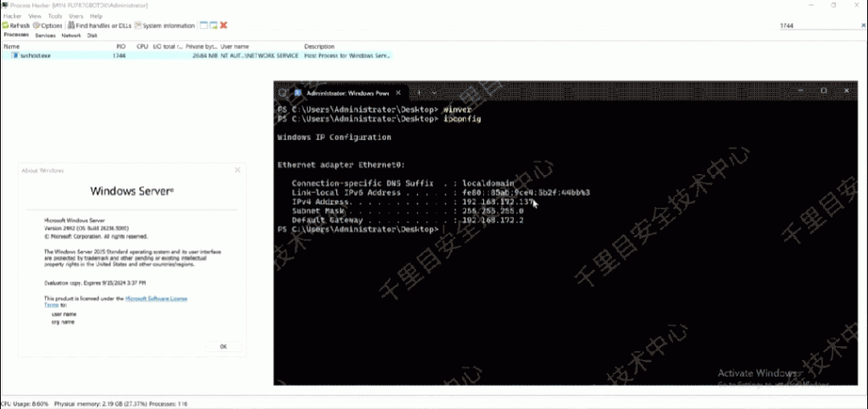Open System information from toolbar
868x409 pixels.
(x=165, y=25)
